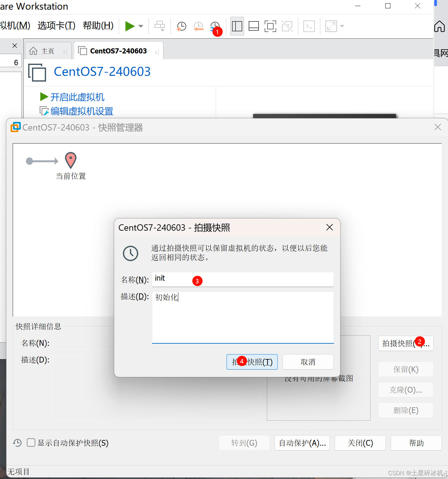The height and width of the screenshot is (479, 448).
Task: Click snapshot manager 名称(N) details field
Action: (84, 343)
